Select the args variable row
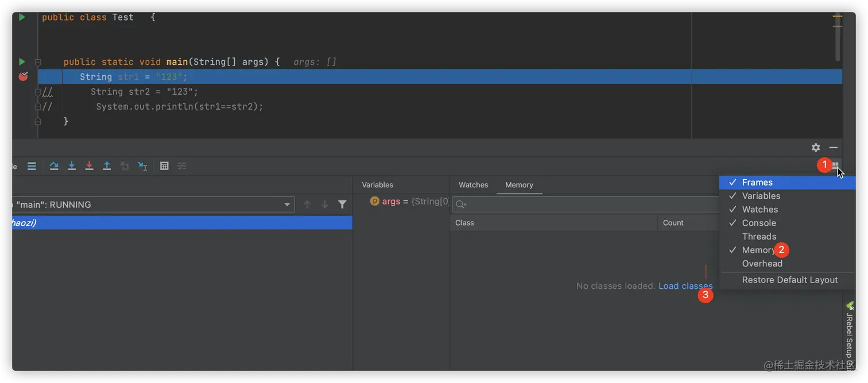The image size is (868, 383). point(401,201)
